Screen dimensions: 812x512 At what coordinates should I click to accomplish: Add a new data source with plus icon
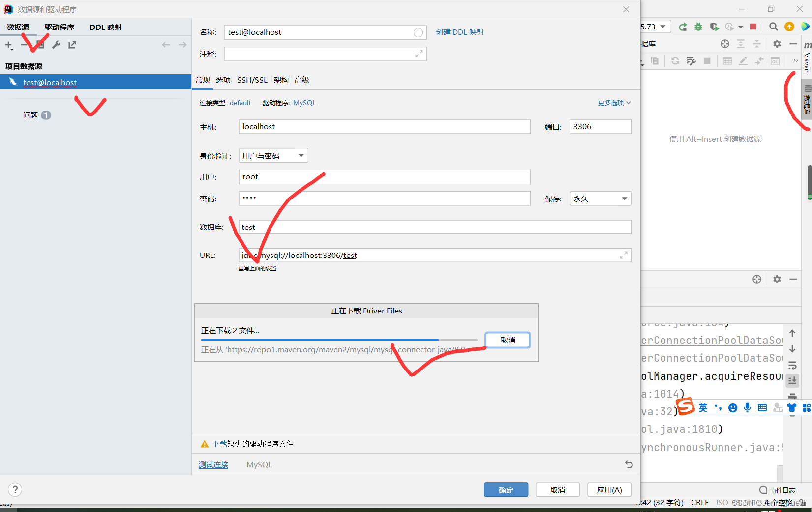pos(9,45)
